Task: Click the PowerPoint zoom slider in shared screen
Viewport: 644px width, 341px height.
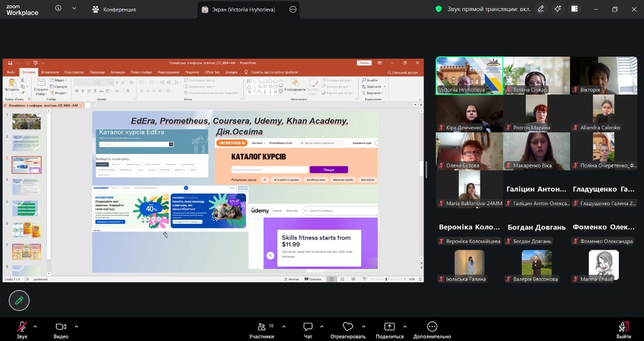Action: [x=386, y=279]
